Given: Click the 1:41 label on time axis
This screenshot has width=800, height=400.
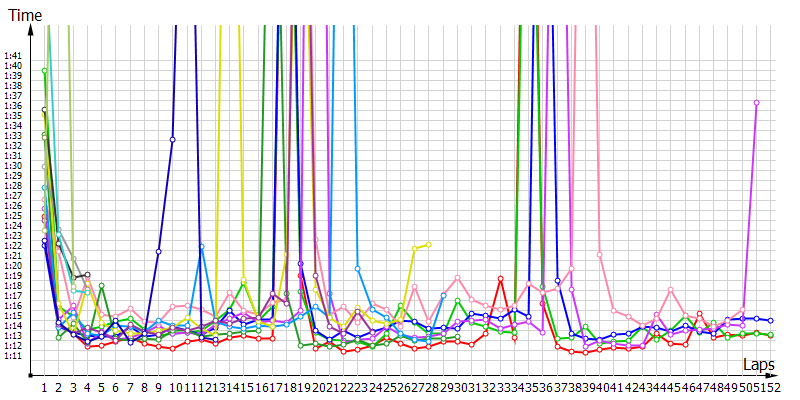Looking at the screenshot, I should (13, 56).
